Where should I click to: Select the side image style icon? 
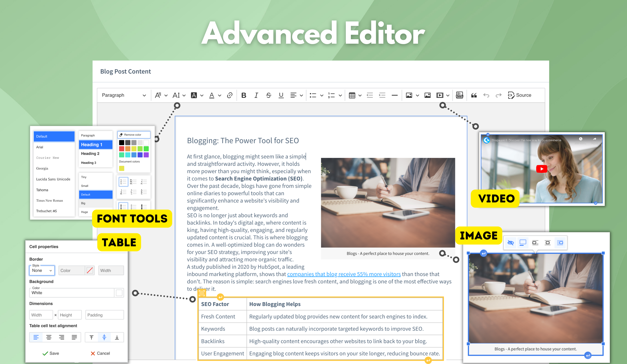560,243
